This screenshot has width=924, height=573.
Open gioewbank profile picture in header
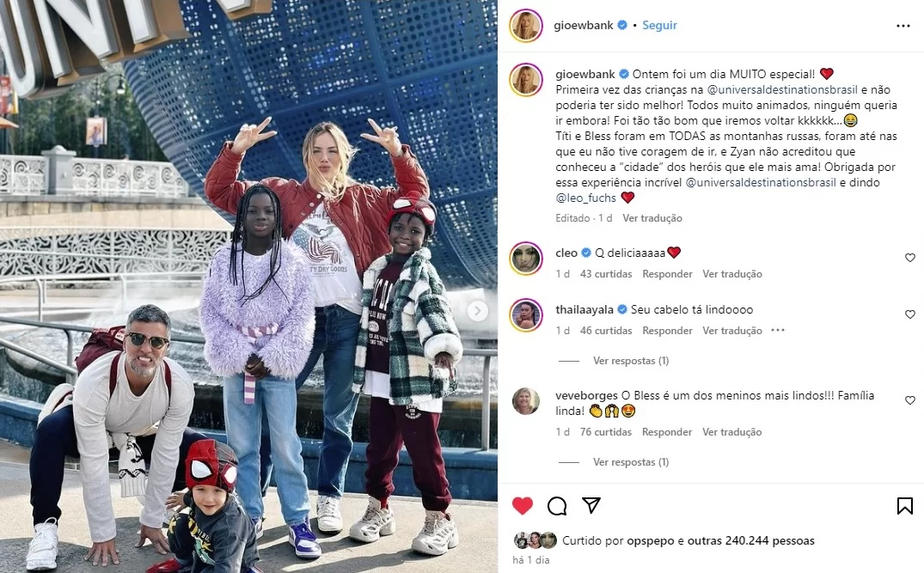click(x=526, y=26)
